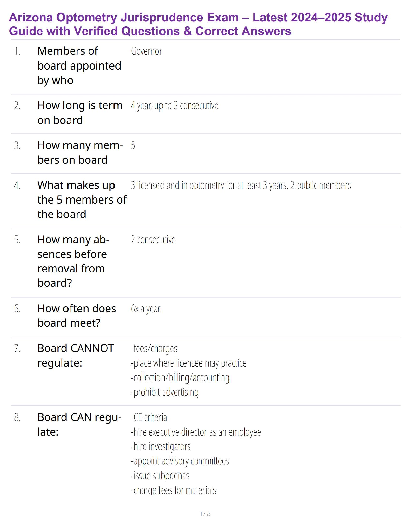
Task: Click the answer "6x a year"
Action: (x=146, y=309)
